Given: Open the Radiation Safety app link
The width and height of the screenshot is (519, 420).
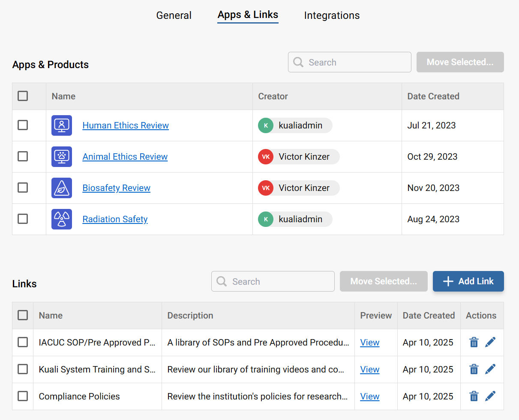Looking at the screenshot, I should pos(115,219).
